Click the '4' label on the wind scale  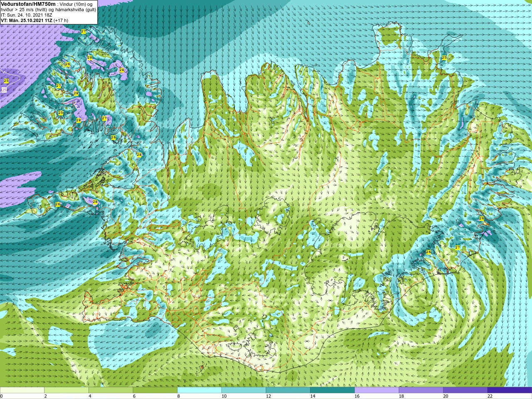click(90, 396)
